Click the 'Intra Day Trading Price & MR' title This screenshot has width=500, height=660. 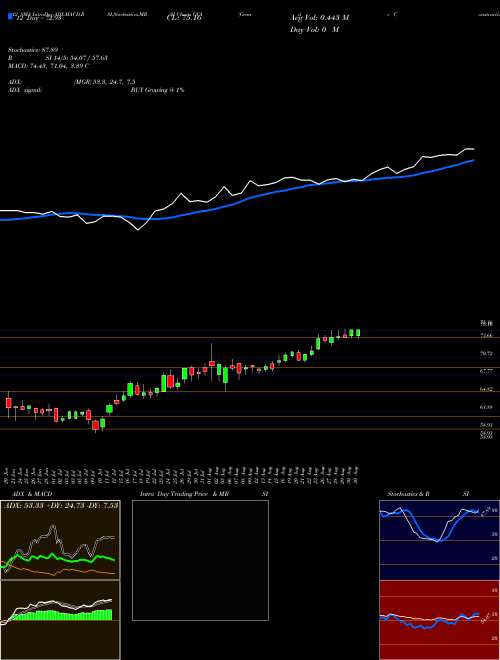(184, 494)
